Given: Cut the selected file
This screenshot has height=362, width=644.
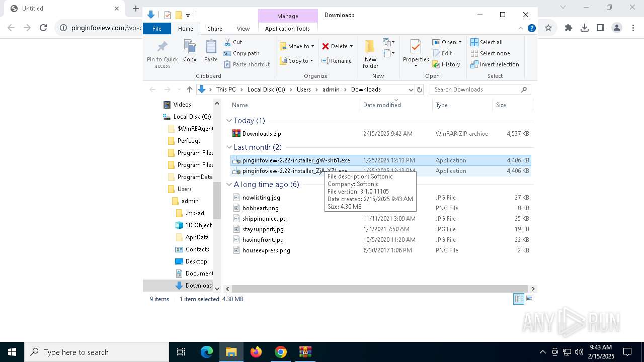Looking at the screenshot, I should (x=233, y=42).
